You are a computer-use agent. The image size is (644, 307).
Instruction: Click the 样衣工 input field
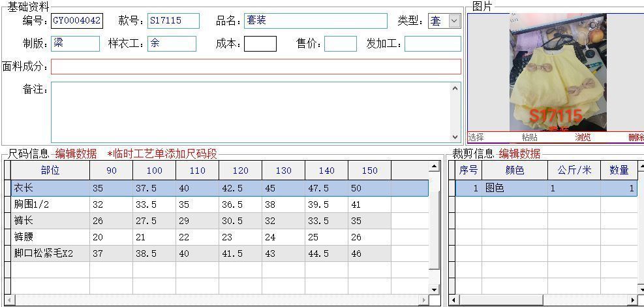(172, 44)
